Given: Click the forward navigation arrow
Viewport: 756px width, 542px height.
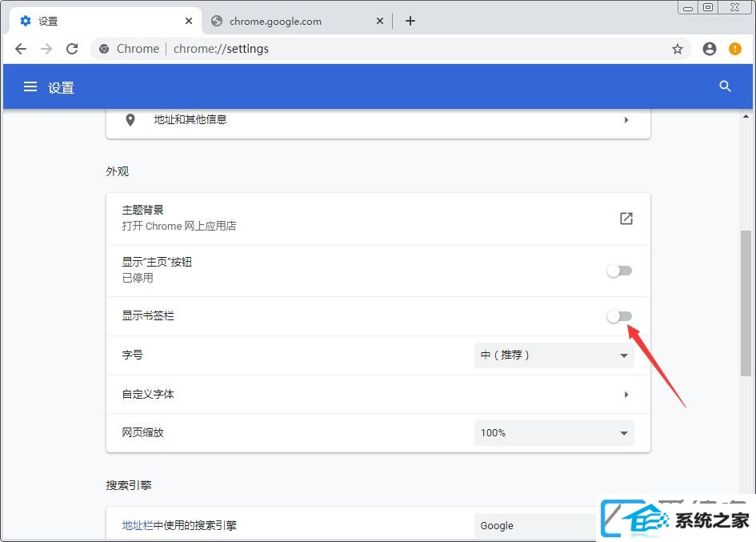Looking at the screenshot, I should coord(46,49).
